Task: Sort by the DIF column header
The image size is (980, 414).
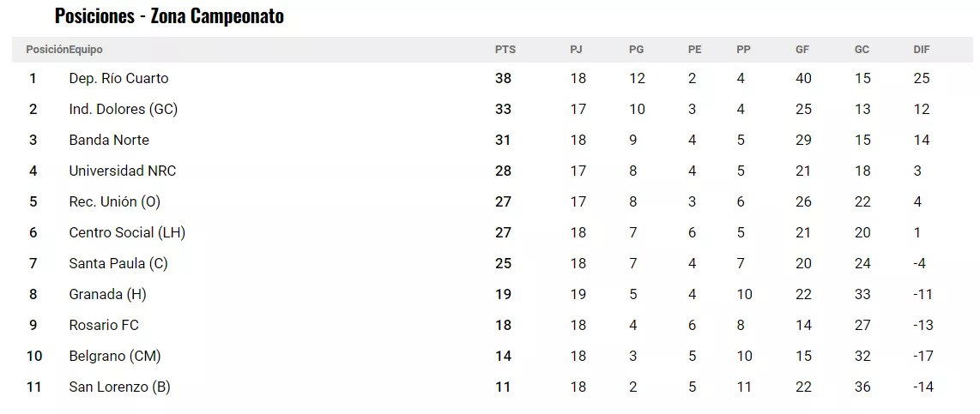Action: 922,50
